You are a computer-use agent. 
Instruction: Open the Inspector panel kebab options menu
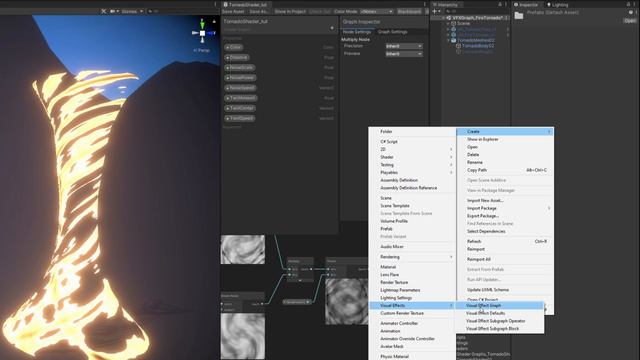coord(634,4)
